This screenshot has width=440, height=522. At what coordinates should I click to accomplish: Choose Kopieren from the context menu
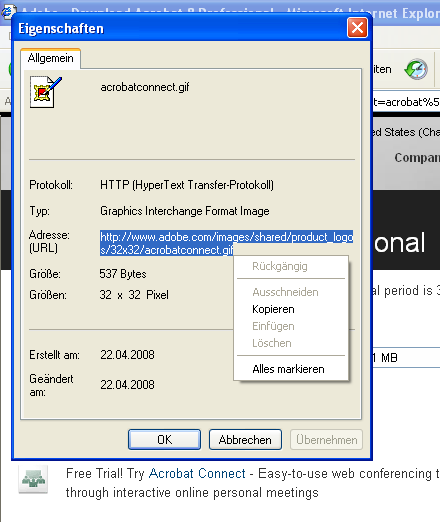click(273, 309)
